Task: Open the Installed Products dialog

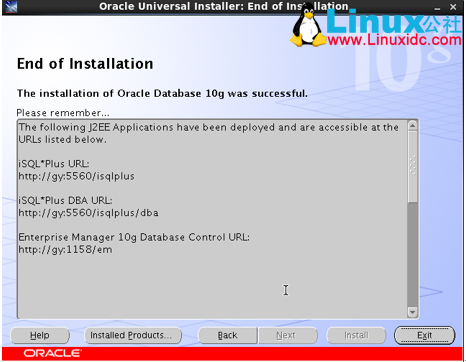Action: (133, 335)
